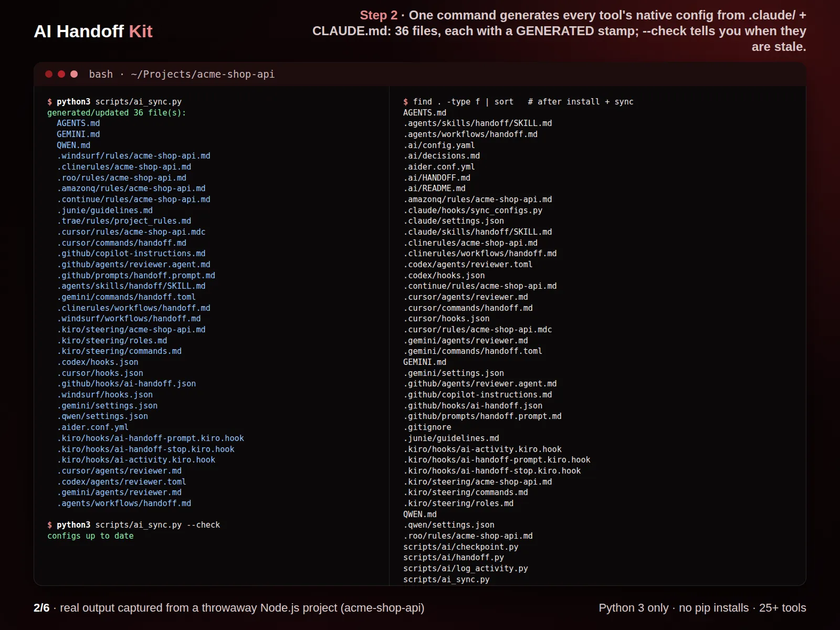The width and height of the screenshot is (840, 630).
Task: Click the first red dot in the terminal title bar
Action: coord(49,74)
